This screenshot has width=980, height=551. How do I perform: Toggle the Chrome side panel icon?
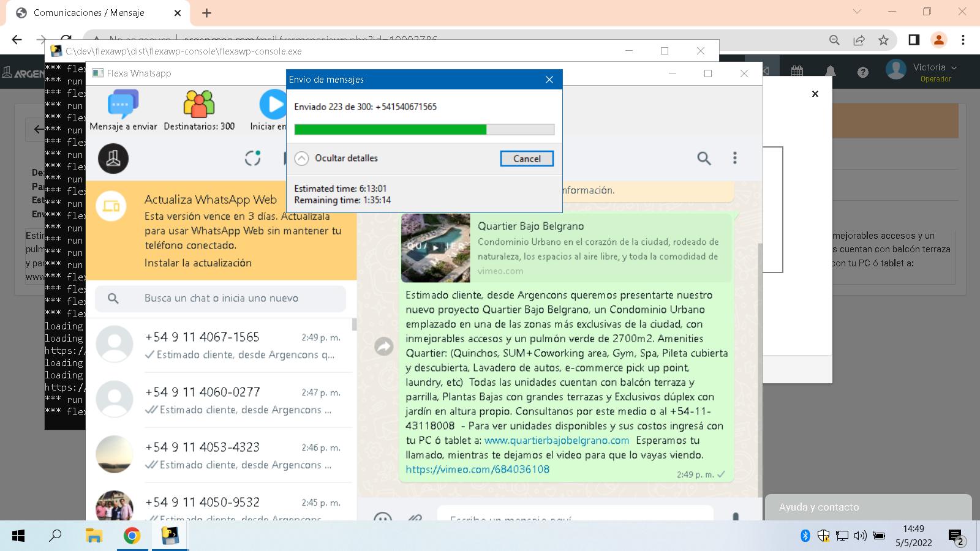tap(914, 40)
